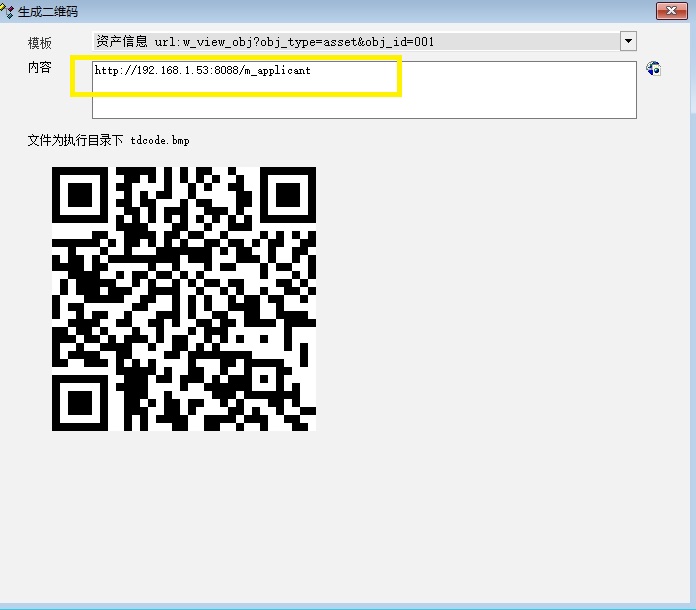This screenshot has width=696, height=610.
Task: Click the 模板 label
Action: (40, 43)
